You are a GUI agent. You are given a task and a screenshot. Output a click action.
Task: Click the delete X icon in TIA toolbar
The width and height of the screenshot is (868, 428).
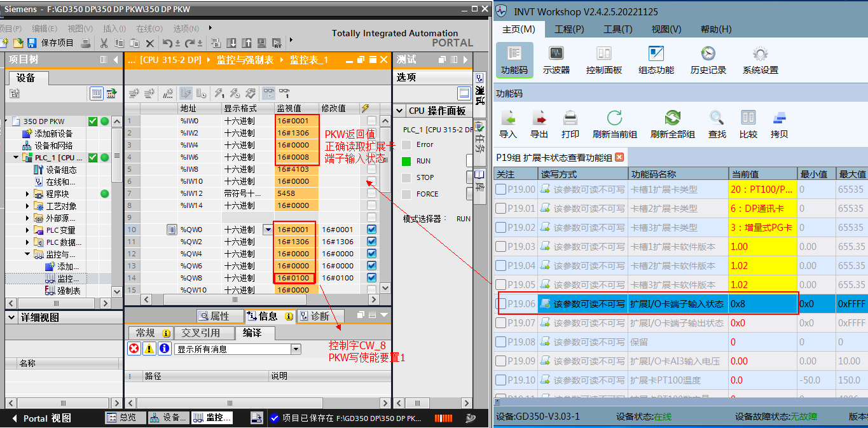pos(150,43)
